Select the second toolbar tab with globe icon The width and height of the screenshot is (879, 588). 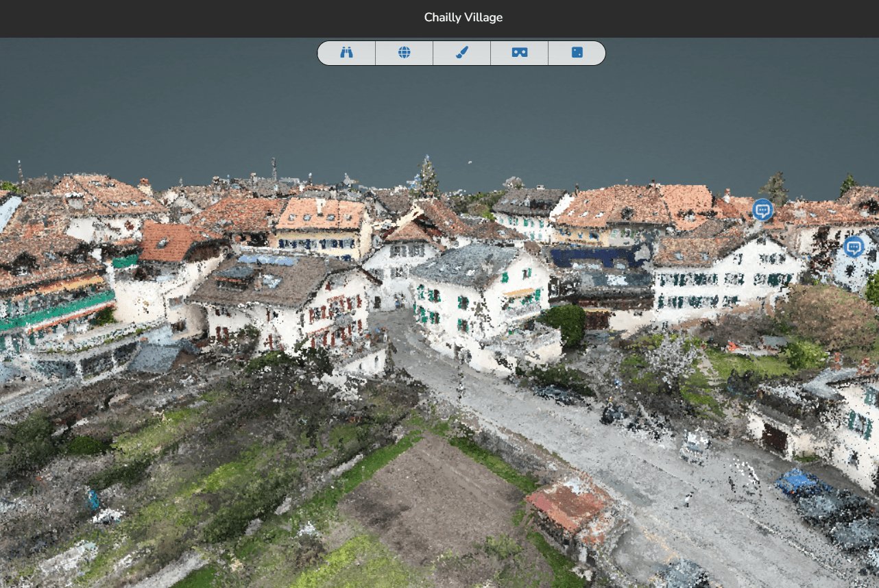click(x=404, y=53)
